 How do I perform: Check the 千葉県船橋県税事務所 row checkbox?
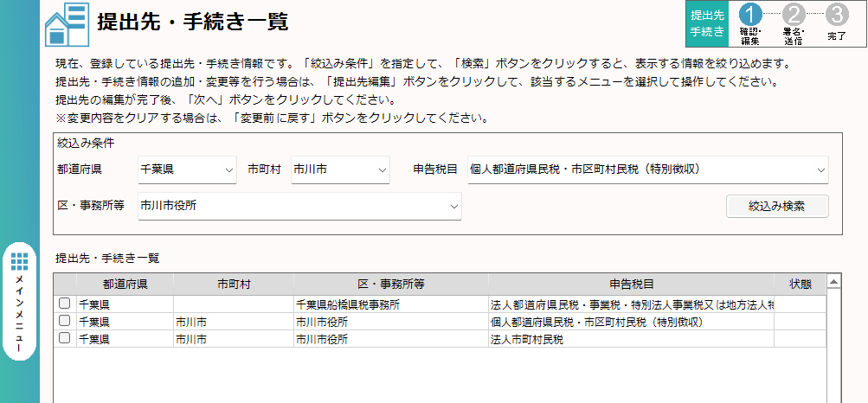[x=64, y=304]
